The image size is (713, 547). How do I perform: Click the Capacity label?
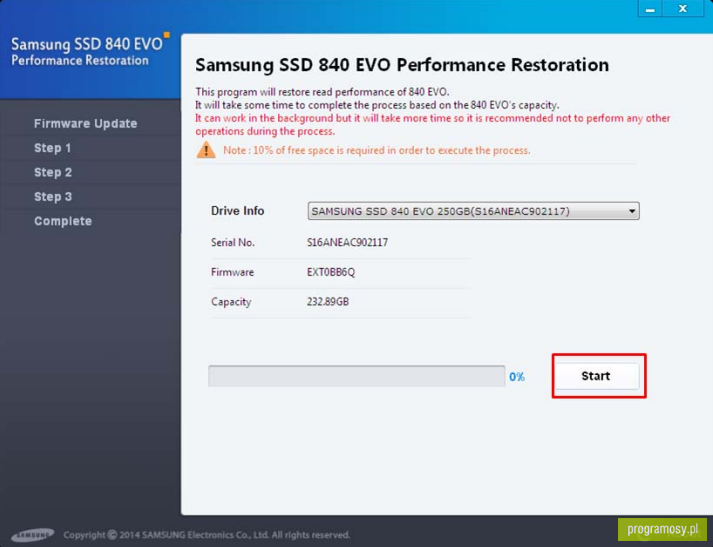[231, 302]
